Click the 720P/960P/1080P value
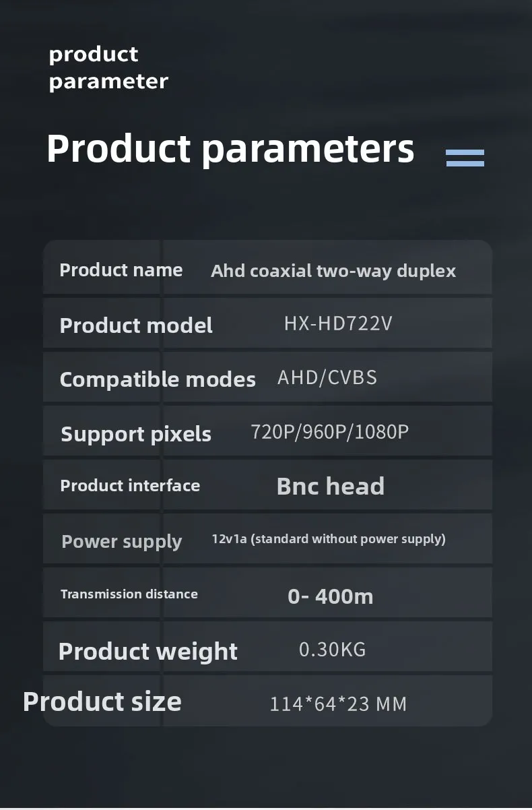The width and height of the screenshot is (532, 810). point(330,432)
